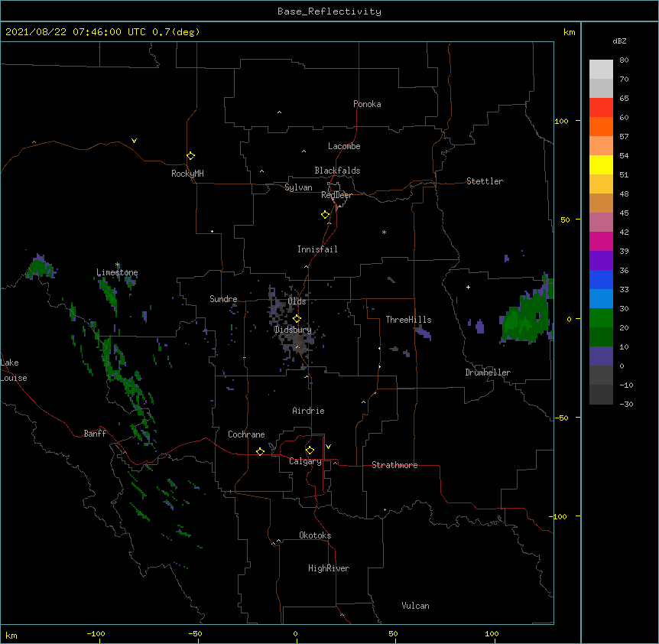
Task: Click the Ponoka city label
Action: (367, 104)
